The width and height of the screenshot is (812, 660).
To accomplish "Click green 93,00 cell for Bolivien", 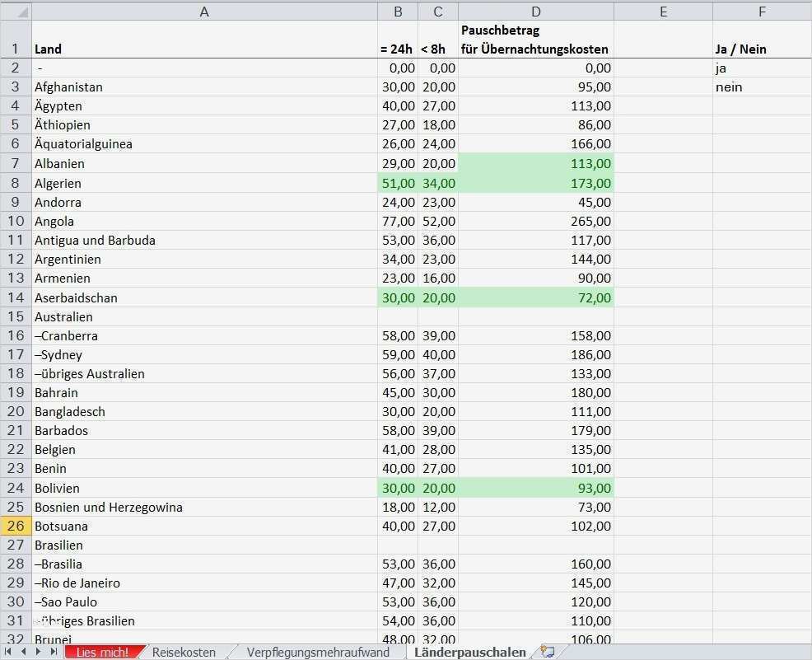I will click(x=536, y=488).
